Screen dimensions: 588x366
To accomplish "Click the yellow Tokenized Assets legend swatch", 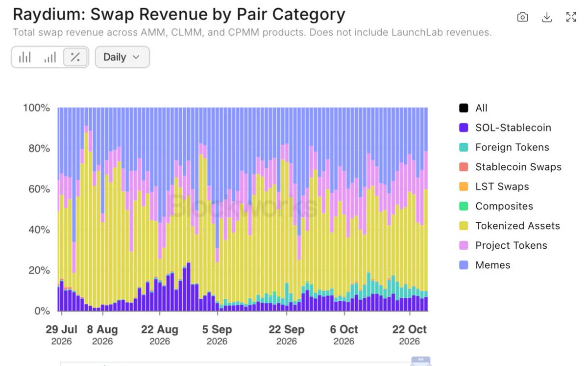I will pos(464,226).
